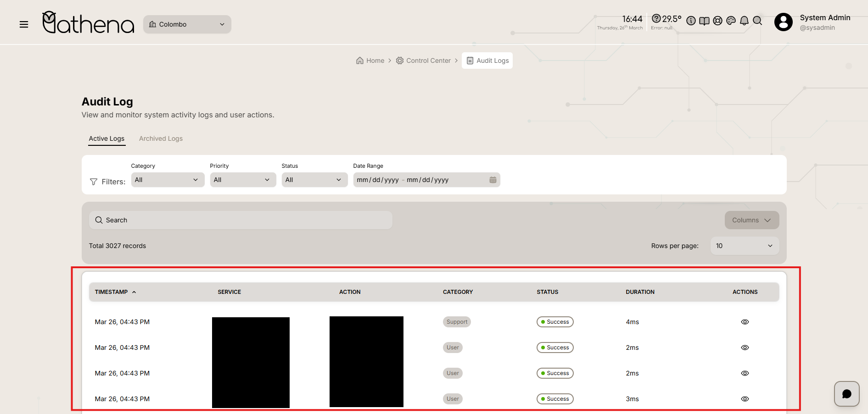Open the theme palette icon

click(731, 21)
